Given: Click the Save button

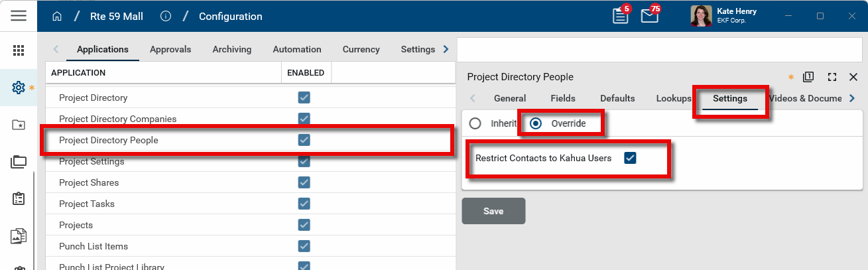Looking at the screenshot, I should [493, 211].
